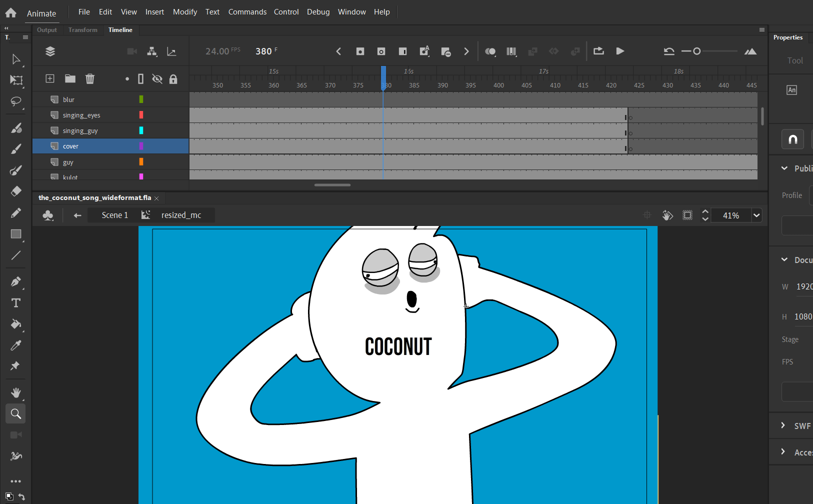Toggle onion skin

click(x=490, y=51)
